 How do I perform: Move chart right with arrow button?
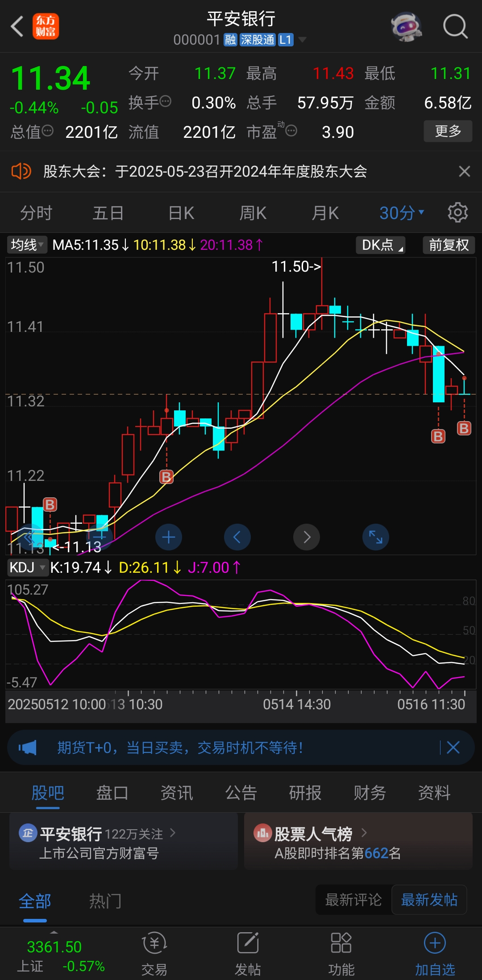(x=307, y=537)
